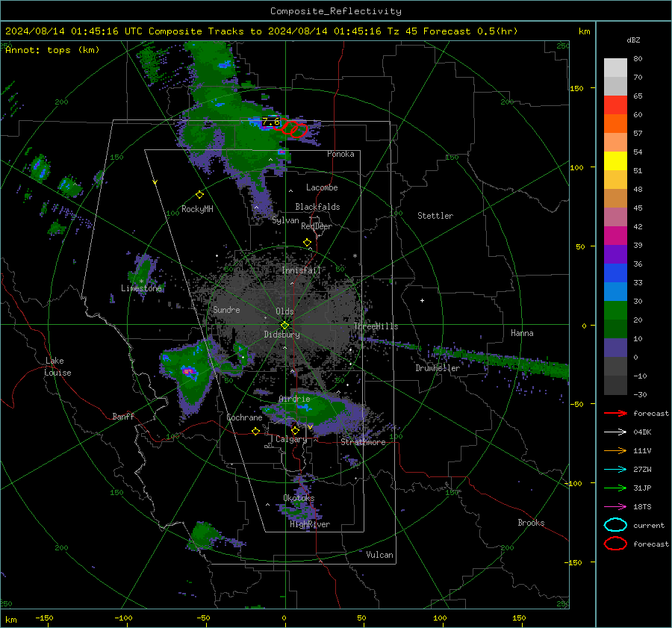The height and width of the screenshot is (628, 672).
Task: Click the magenta swatch in the dBZ scale
Action: click(615, 236)
